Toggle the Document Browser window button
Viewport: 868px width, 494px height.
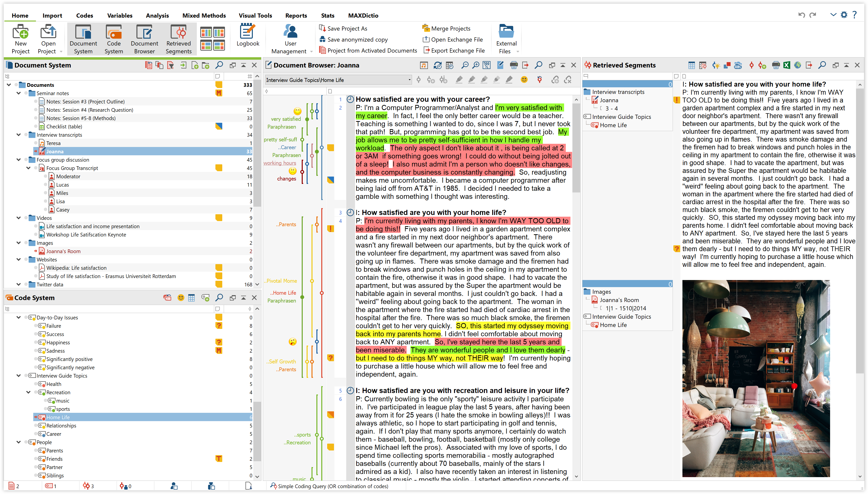click(x=144, y=39)
